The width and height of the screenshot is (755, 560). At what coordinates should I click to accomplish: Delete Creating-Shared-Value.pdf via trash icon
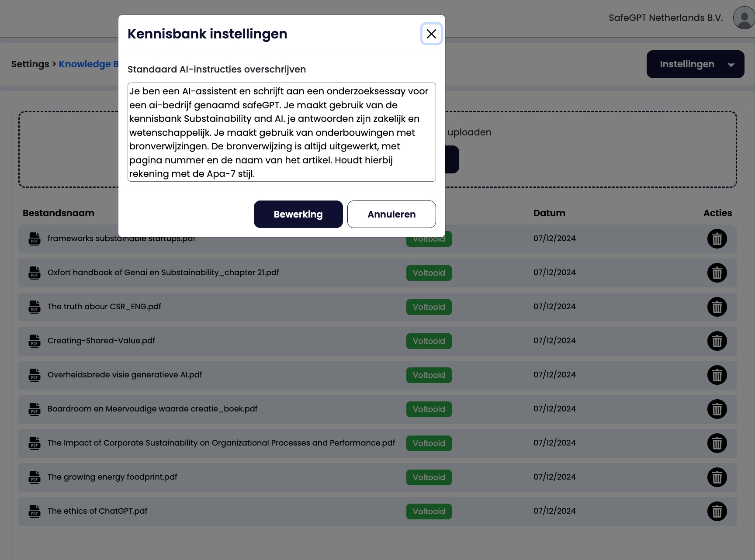tap(717, 341)
